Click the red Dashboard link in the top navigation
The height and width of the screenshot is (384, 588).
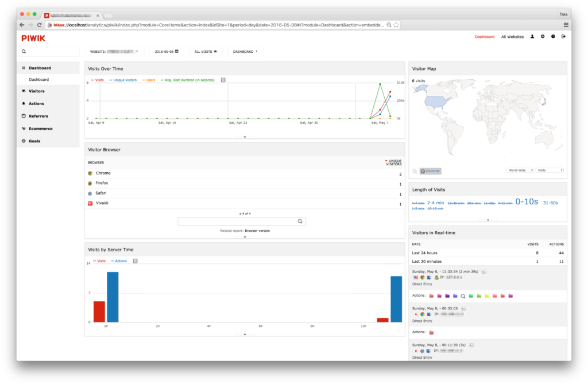(x=485, y=37)
